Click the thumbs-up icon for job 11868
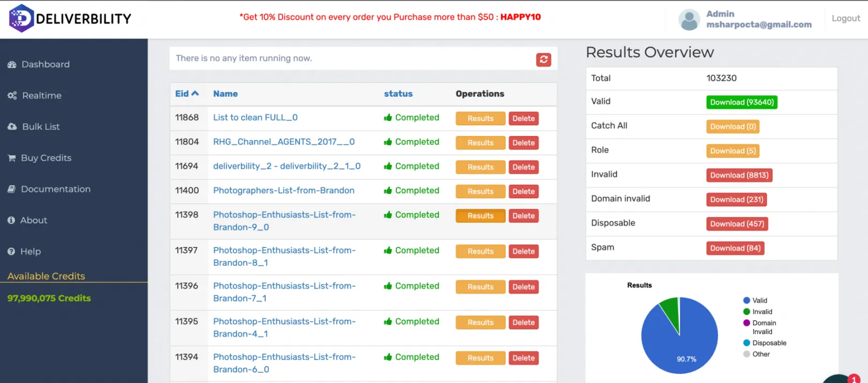 click(388, 118)
